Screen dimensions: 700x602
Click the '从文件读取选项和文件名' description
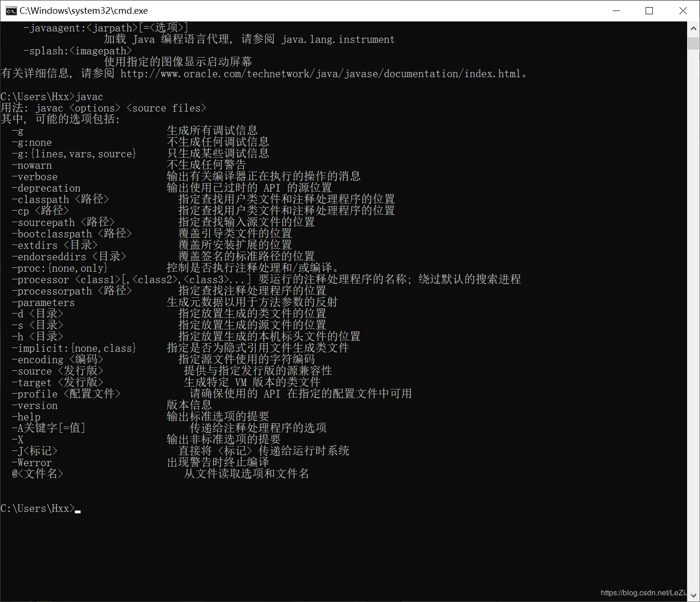[247, 474]
